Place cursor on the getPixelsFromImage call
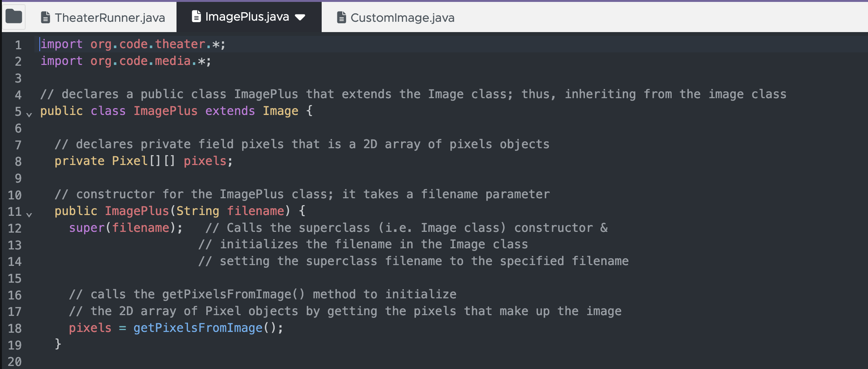 tap(198, 328)
